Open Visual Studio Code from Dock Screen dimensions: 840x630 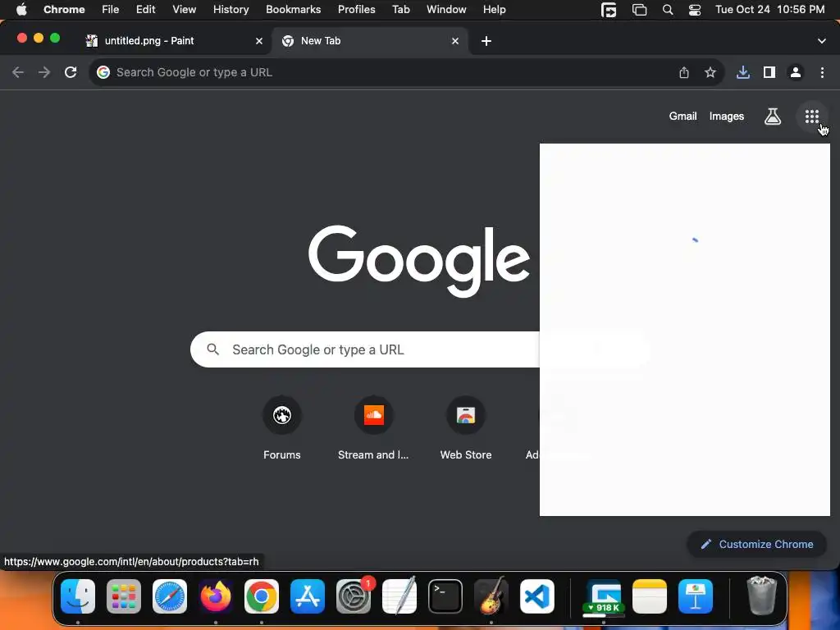click(537, 596)
